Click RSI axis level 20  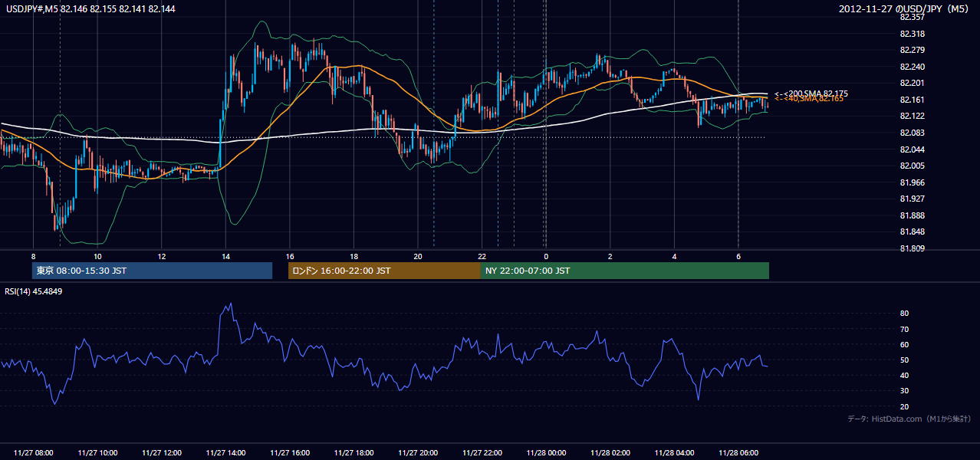point(905,406)
